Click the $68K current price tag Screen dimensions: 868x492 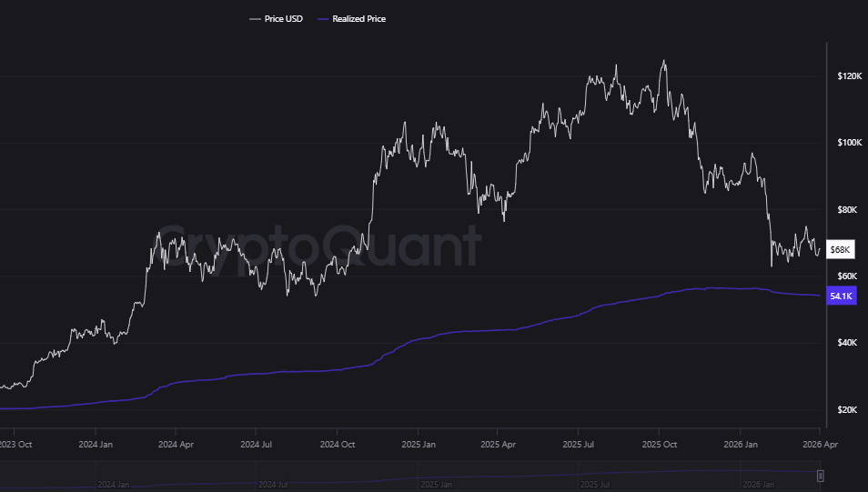pos(841,249)
